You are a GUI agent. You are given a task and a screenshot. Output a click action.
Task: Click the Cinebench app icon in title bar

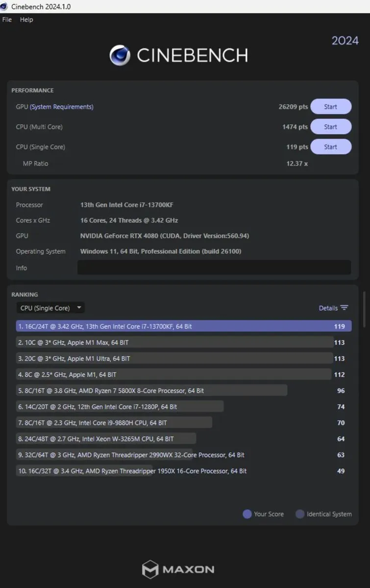(4, 6)
